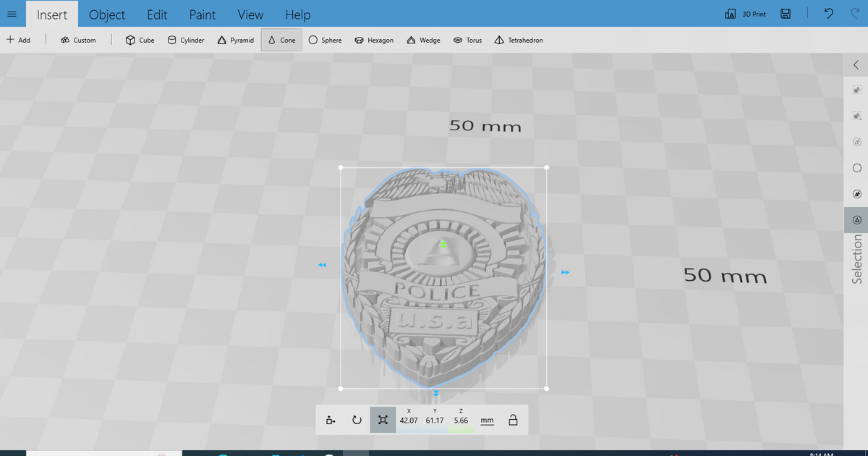
Task: Open the mm units selector
Action: click(x=487, y=420)
